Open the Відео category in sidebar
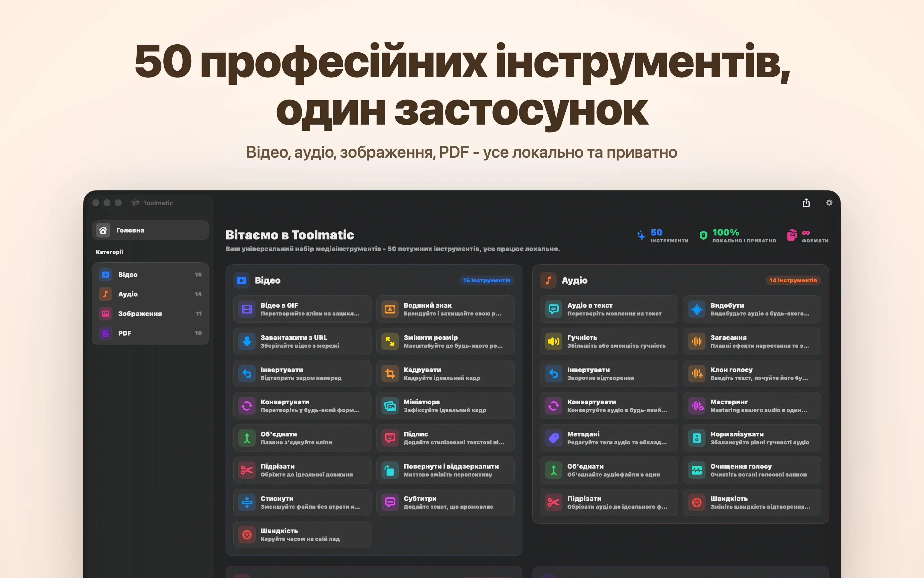The width and height of the screenshot is (924, 578). (150, 275)
